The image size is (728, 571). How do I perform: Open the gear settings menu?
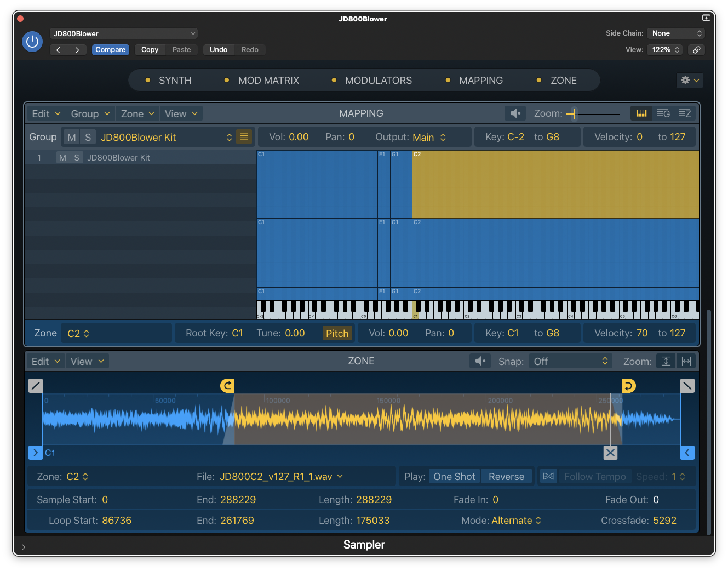tap(690, 80)
